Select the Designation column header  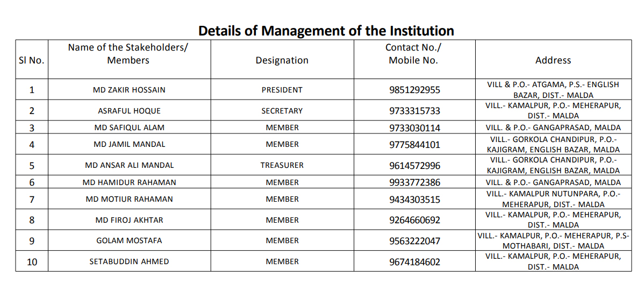[282, 60]
